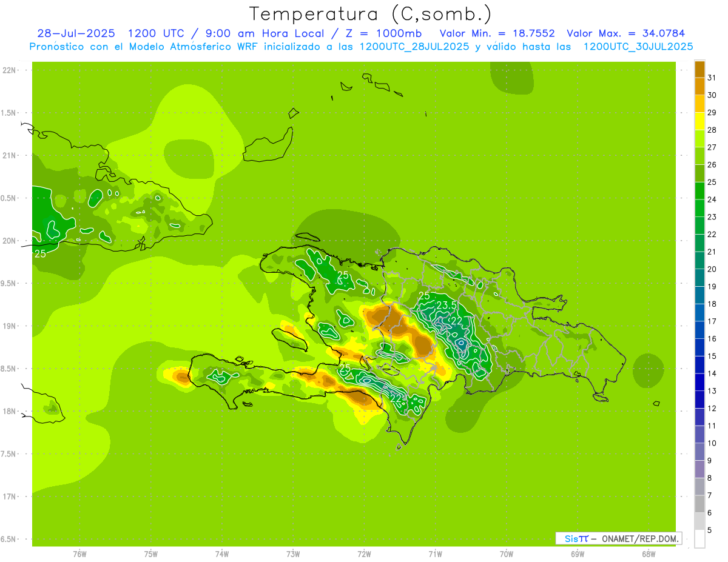Screen dimensions: 728x562
Task: Click legend swatch between 22 and 23
Action: click(x=699, y=226)
